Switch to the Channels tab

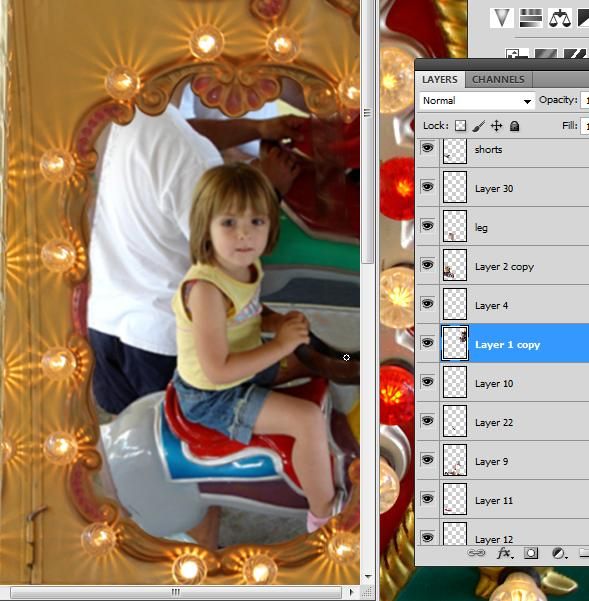(x=498, y=79)
